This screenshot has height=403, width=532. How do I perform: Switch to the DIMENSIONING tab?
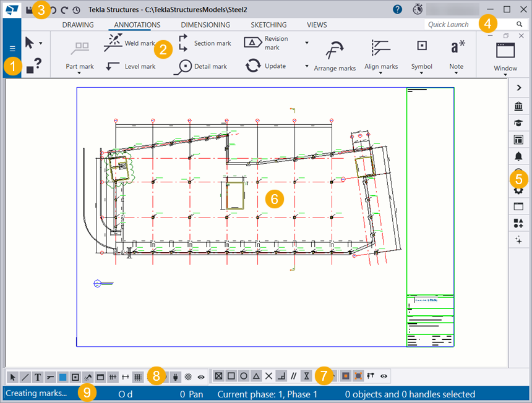(x=205, y=25)
